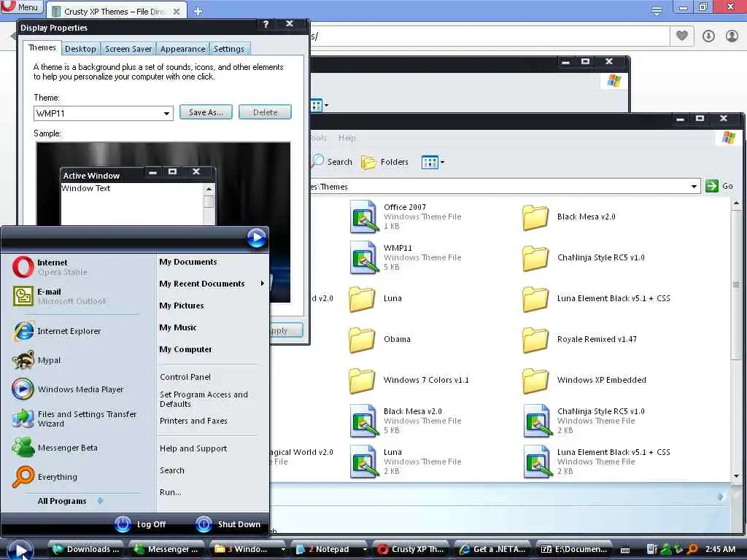Open My Documents from Start menu
The image size is (747, 560).
coord(188,262)
